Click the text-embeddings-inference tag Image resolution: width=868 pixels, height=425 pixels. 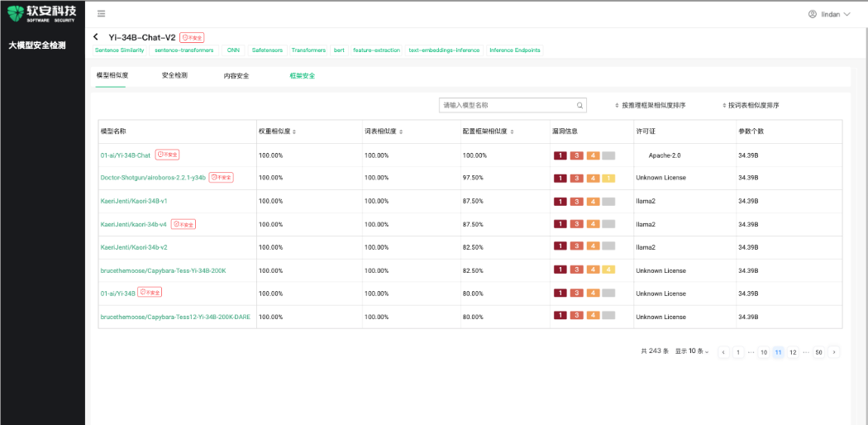(445, 50)
